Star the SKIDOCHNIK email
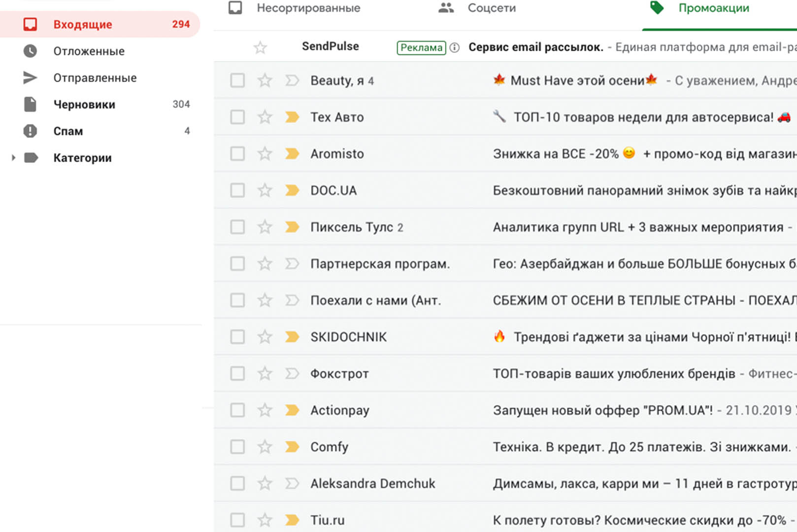This screenshot has width=797, height=532. click(x=265, y=336)
